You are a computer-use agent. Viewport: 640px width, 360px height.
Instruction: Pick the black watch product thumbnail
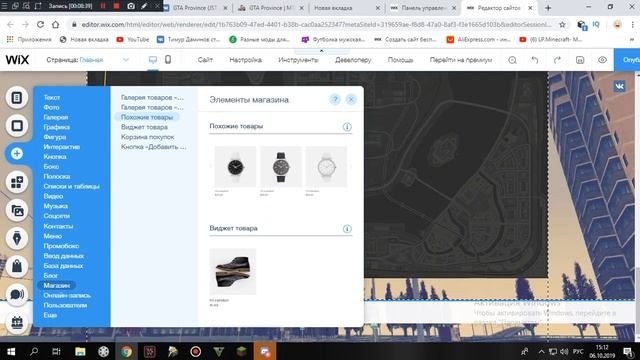236,167
